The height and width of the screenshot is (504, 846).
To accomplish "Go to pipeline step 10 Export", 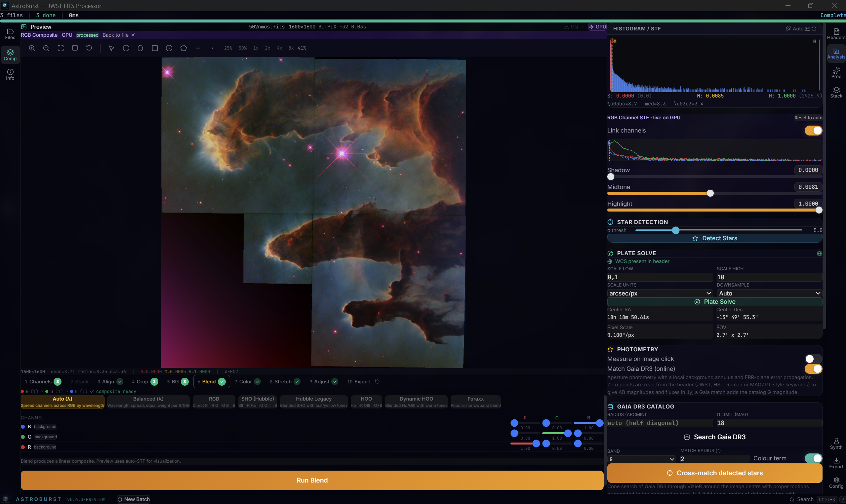I will point(358,382).
